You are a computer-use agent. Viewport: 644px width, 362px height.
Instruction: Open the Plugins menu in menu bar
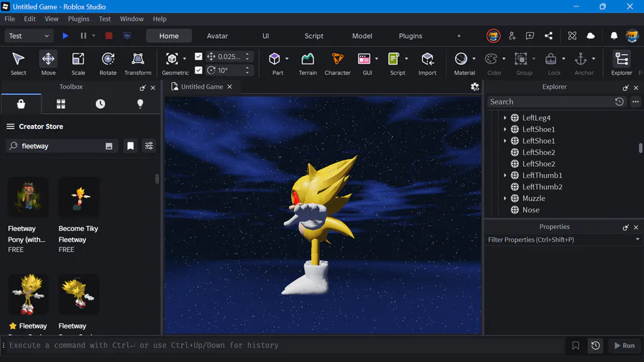[79, 19]
